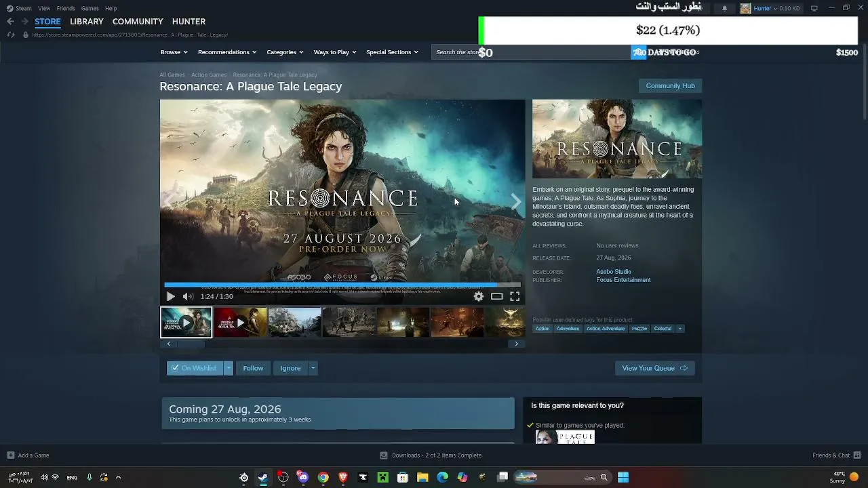Open Special Sections dropdown

coord(393,52)
